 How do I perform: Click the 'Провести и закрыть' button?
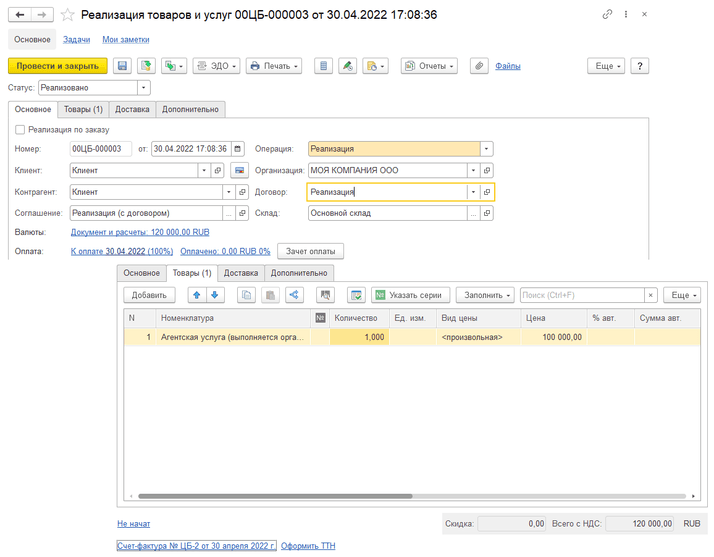pos(57,66)
